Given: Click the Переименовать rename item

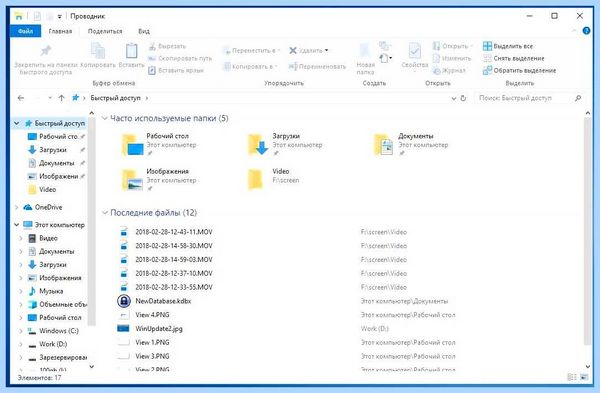Looking at the screenshot, I should point(317,67).
